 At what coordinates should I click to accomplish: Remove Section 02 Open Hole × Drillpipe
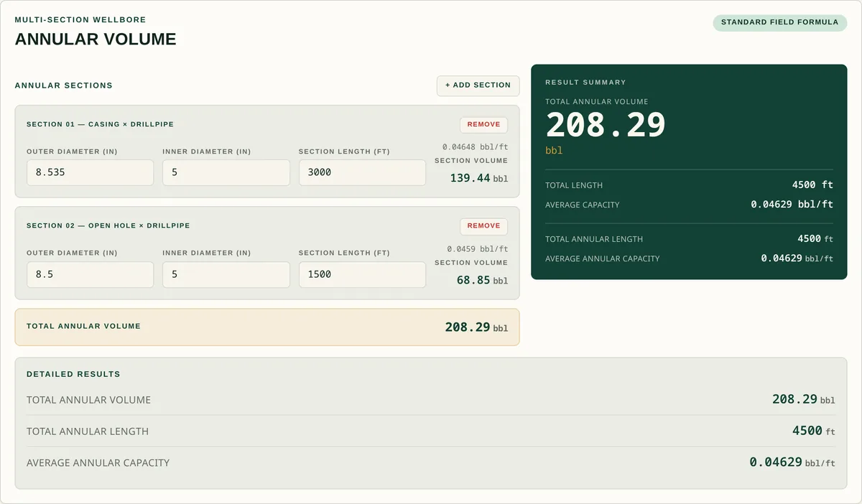pyautogui.click(x=483, y=226)
